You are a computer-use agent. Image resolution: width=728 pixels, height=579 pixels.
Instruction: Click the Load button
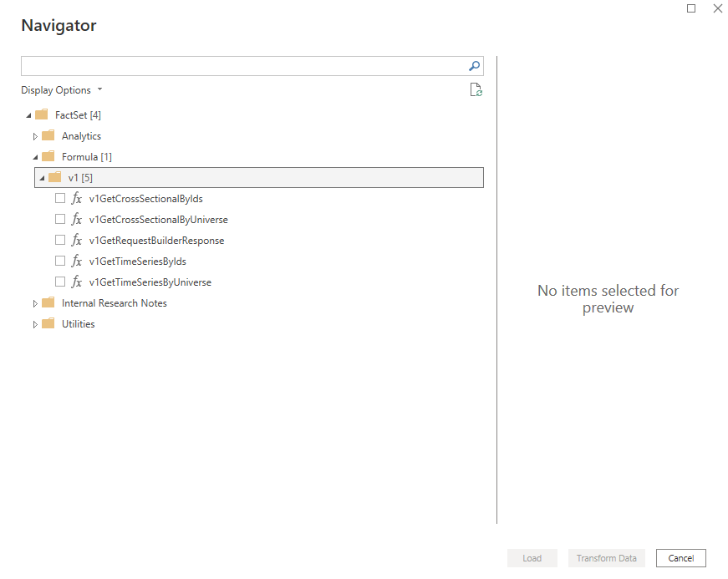pyautogui.click(x=532, y=557)
